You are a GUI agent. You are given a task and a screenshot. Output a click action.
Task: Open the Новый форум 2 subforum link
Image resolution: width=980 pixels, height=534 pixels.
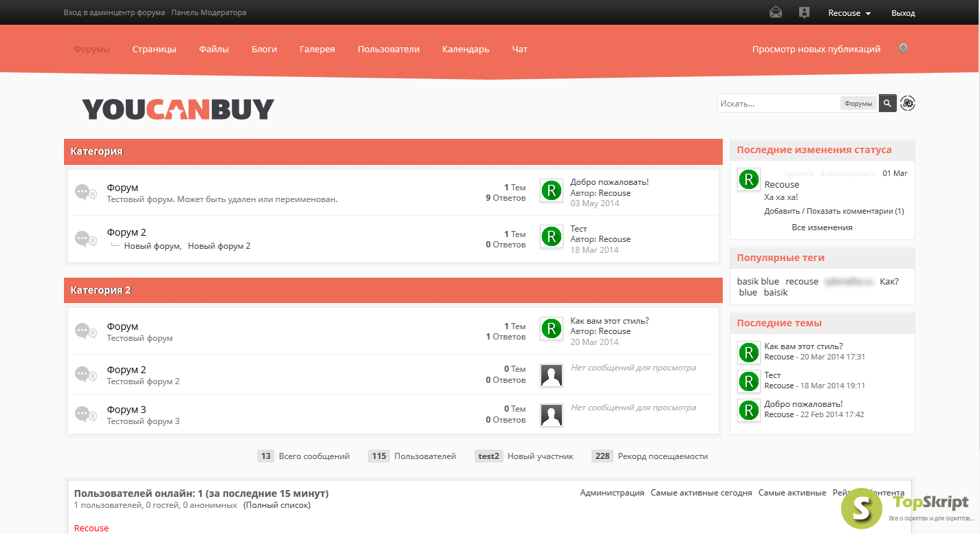coord(219,245)
